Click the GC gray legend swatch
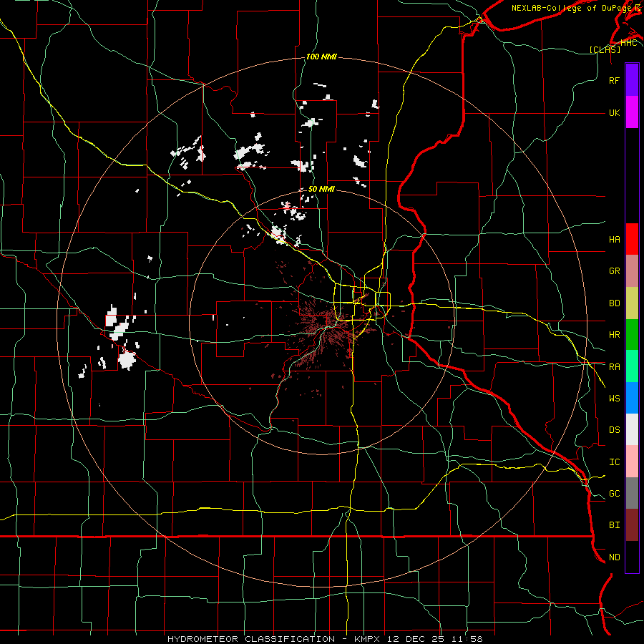Viewport: 644px width, 644px height. click(x=632, y=493)
